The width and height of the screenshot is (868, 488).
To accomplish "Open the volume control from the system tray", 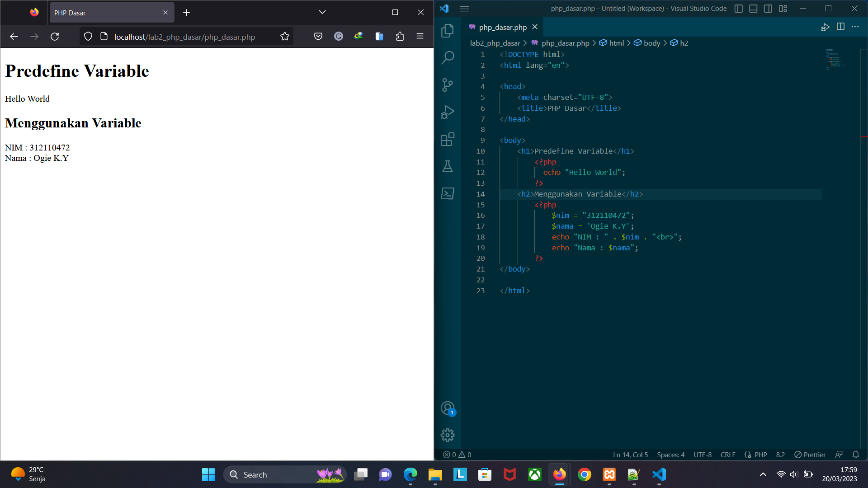I will tap(794, 474).
